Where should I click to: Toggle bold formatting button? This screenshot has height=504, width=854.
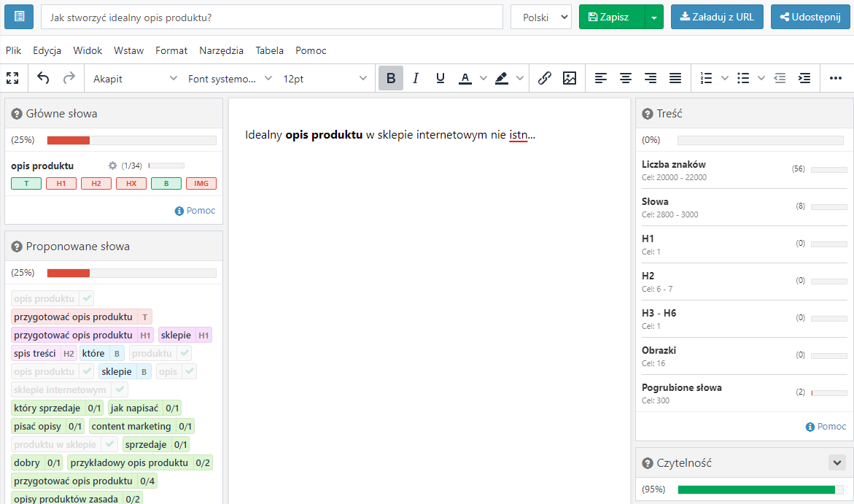390,79
